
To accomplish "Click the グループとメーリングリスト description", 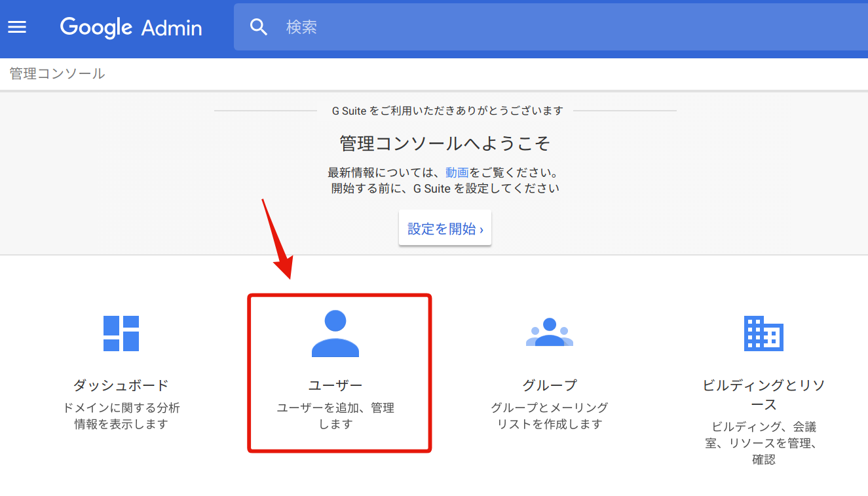I will [x=550, y=416].
